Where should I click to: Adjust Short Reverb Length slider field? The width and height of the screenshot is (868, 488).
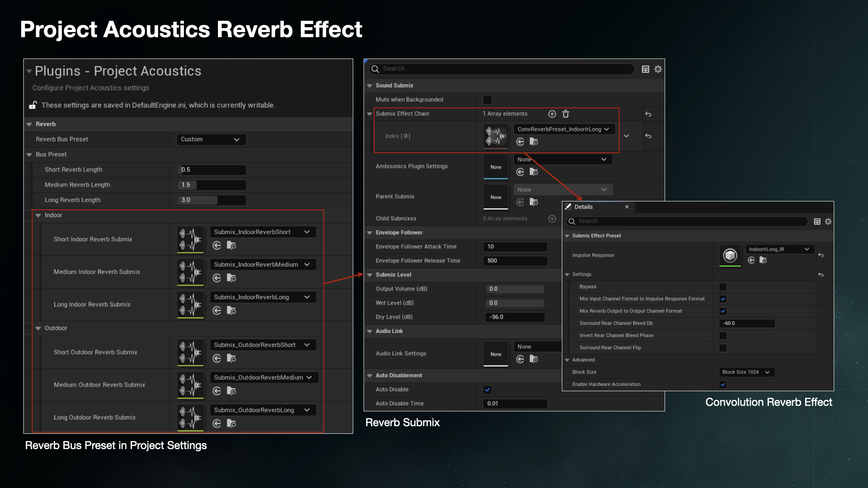click(211, 170)
